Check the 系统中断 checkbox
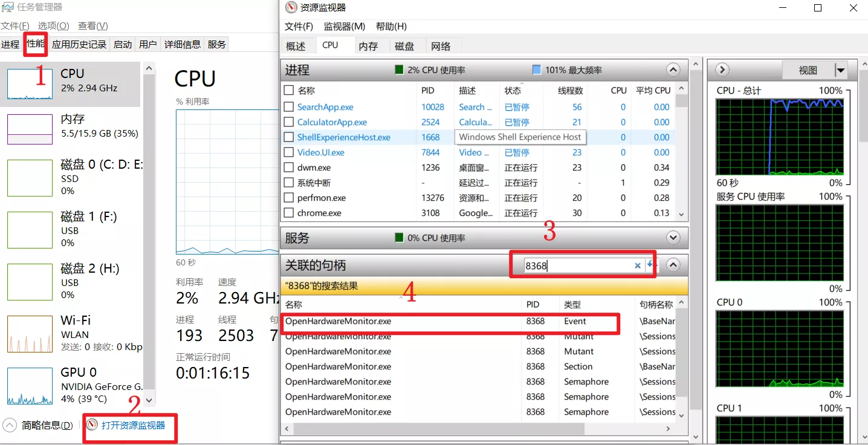 [288, 183]
